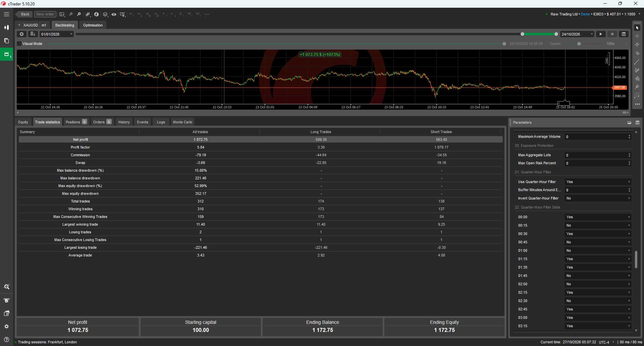Click the eye viewing options icon

[x=114, y=14]
